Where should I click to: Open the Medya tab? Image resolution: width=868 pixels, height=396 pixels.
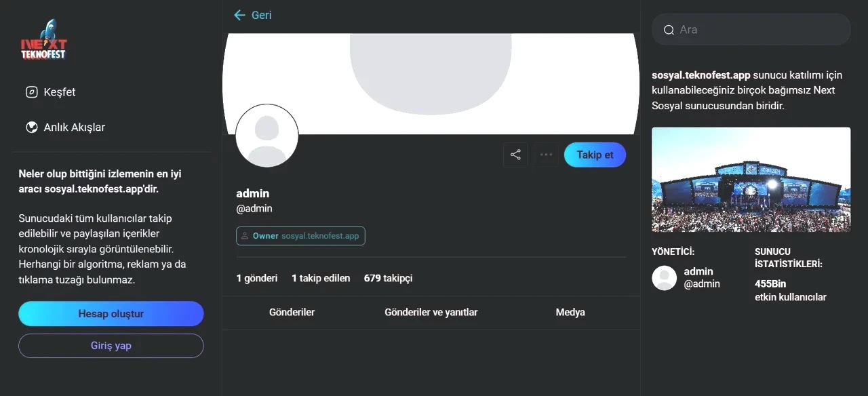click(570, 313)
